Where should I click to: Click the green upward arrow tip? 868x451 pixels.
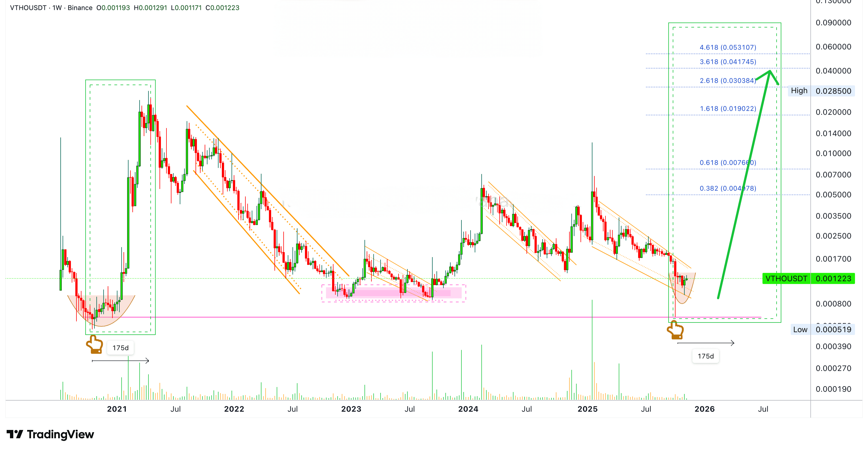pyautogui.click(x=770, y=71)
